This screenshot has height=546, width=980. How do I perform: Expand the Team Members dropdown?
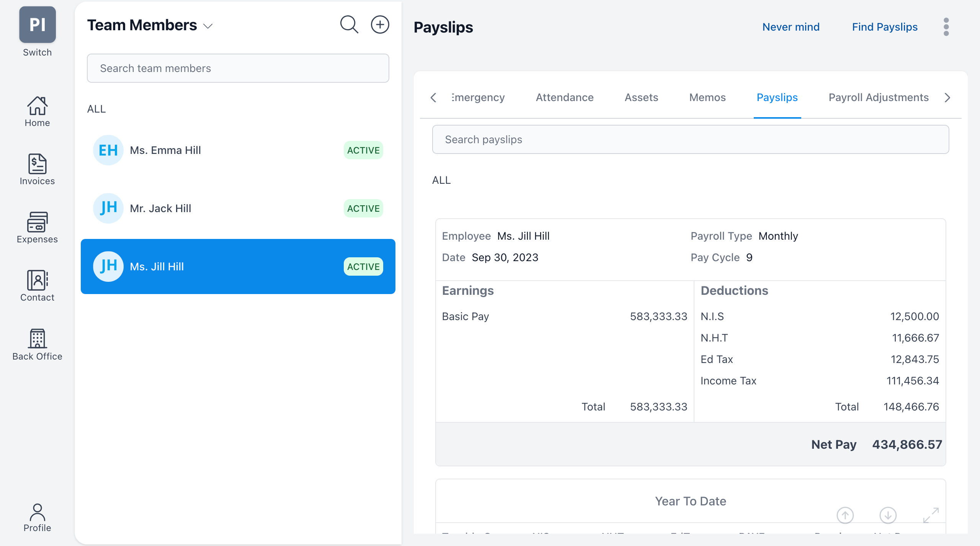208,26
